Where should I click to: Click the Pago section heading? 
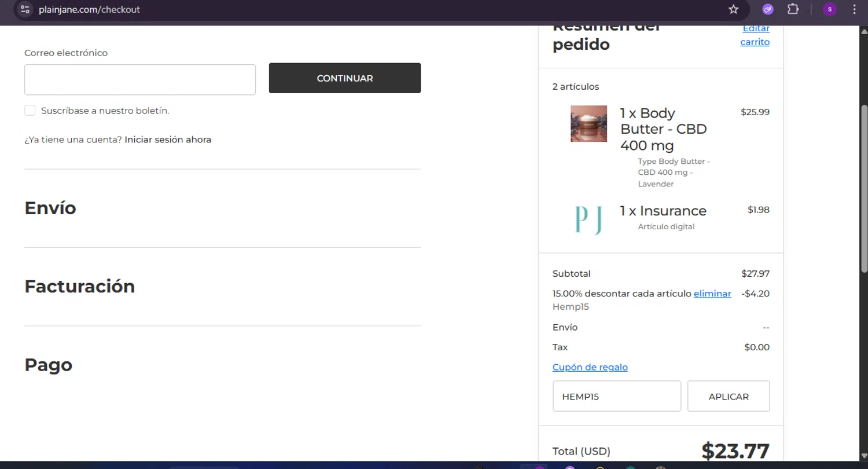(49, 365)
